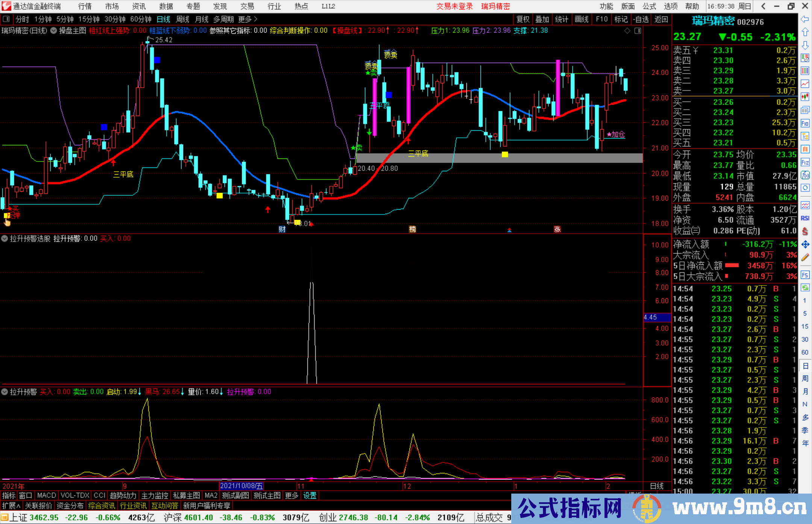Click the 设置 link in indicator bar
812x524 pixels.
pyautogui.click(x=310, y=495)
